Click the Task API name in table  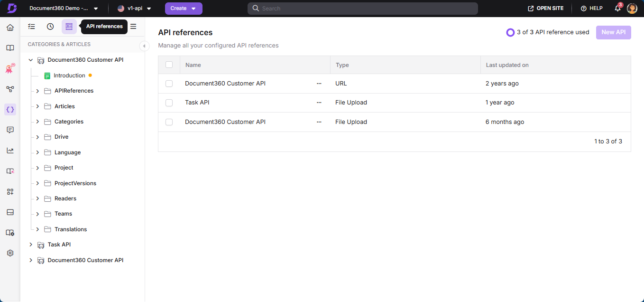(197, 103)
